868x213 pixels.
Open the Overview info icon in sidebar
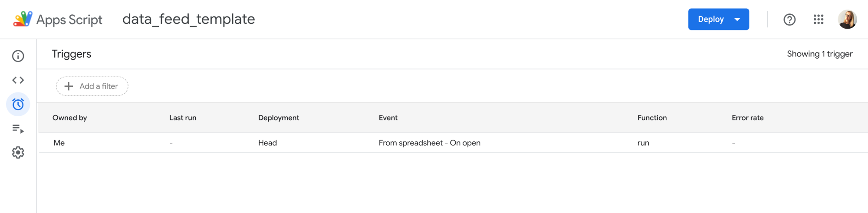(18, 56)
